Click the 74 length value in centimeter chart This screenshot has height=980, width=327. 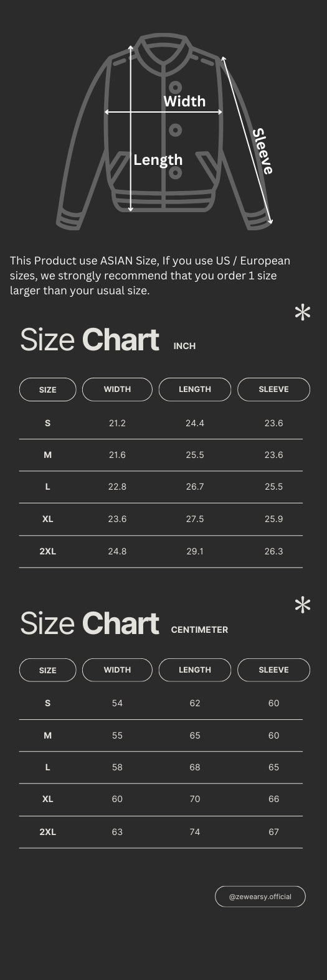[195, 832]
